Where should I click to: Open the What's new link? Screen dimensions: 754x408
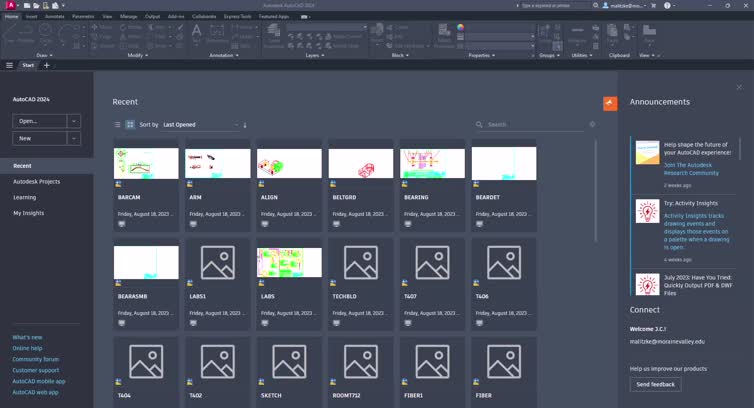click(x=27, y=337)
